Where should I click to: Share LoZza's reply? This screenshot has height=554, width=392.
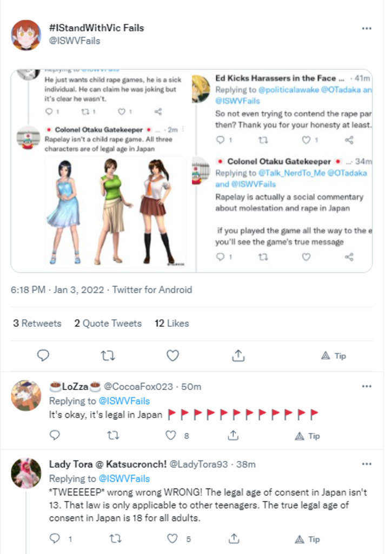coord(233,436)
